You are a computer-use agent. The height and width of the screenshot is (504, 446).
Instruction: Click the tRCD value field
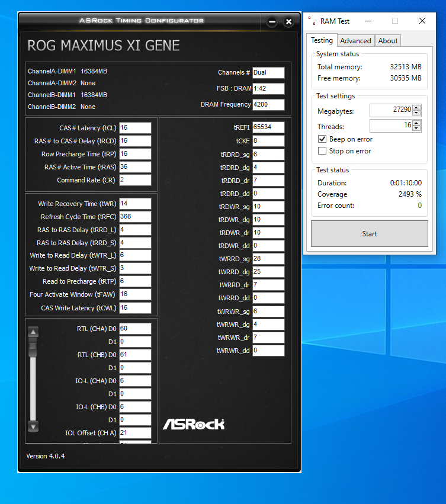tap(135, 141)
